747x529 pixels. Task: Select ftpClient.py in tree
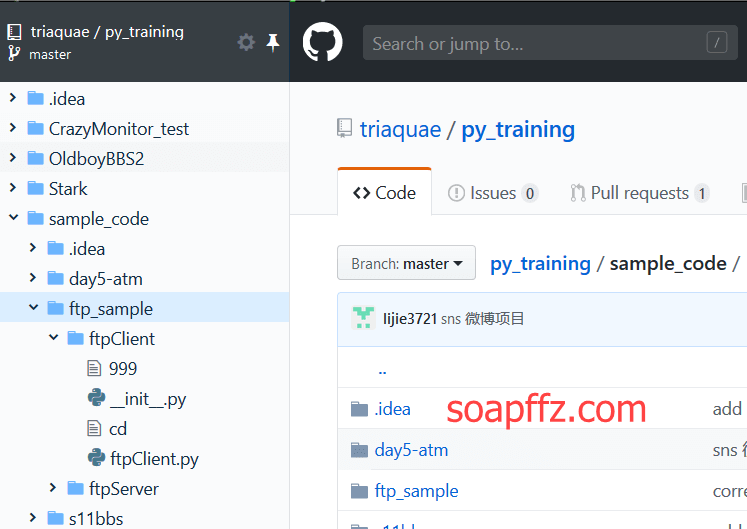(154, 458)
